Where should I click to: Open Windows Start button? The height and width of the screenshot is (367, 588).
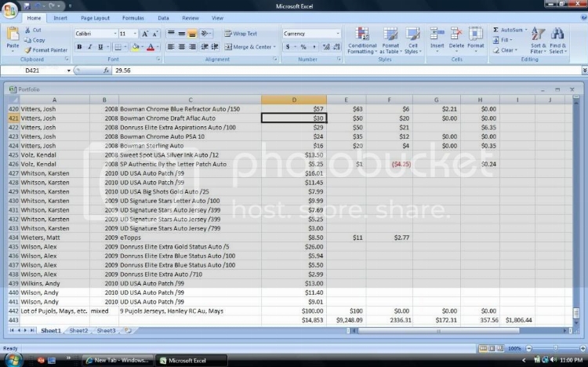click(13, 360)
